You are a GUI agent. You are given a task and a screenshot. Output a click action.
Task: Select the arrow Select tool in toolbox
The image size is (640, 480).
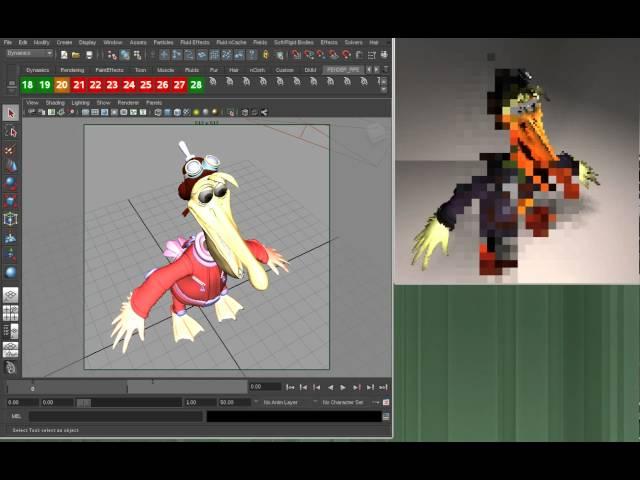coord(11,113)
